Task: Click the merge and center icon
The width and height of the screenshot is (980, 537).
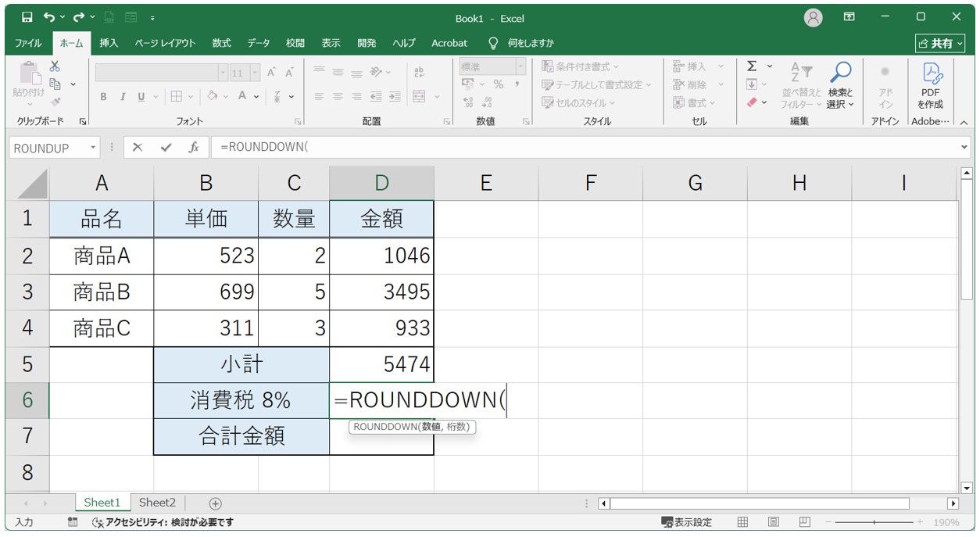Action: tap(419, 97)
